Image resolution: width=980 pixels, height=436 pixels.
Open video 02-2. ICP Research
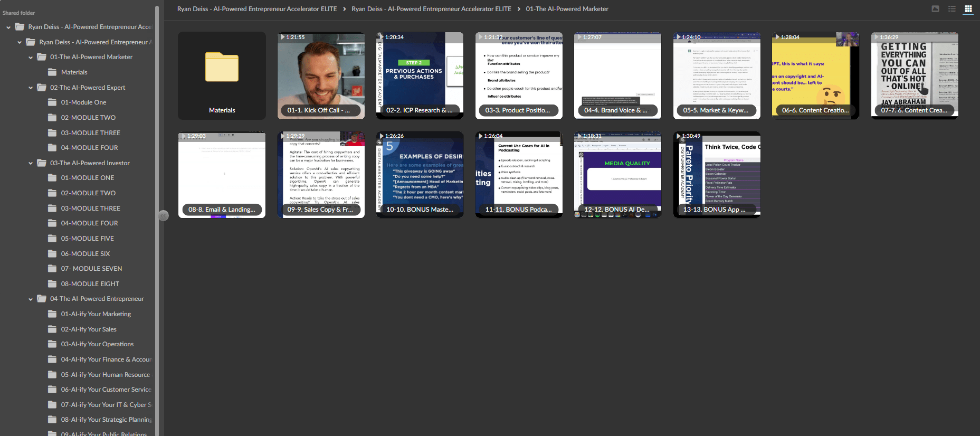(x=420, y=75)
